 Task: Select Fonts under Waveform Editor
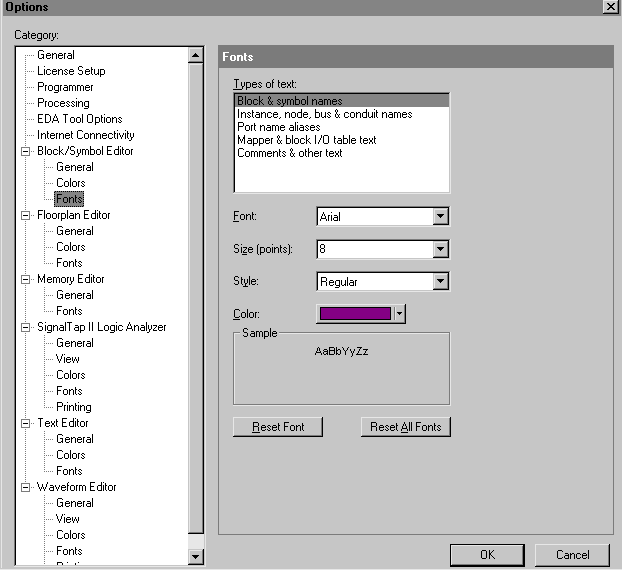click(x=69, y=551)
